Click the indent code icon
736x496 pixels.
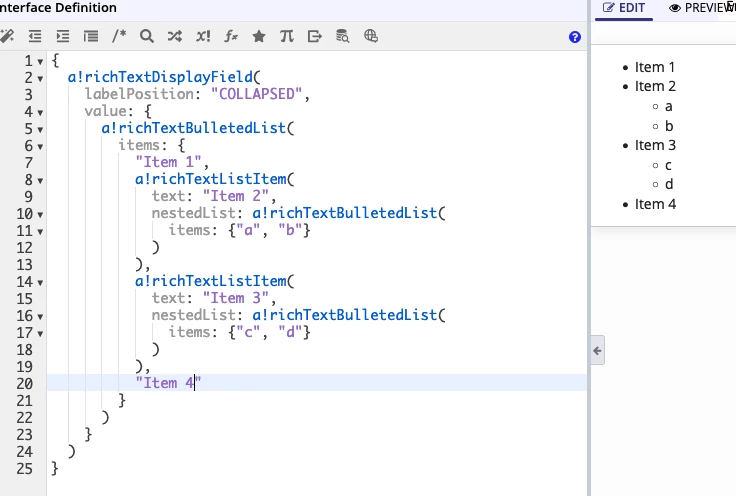click(63, 36)
